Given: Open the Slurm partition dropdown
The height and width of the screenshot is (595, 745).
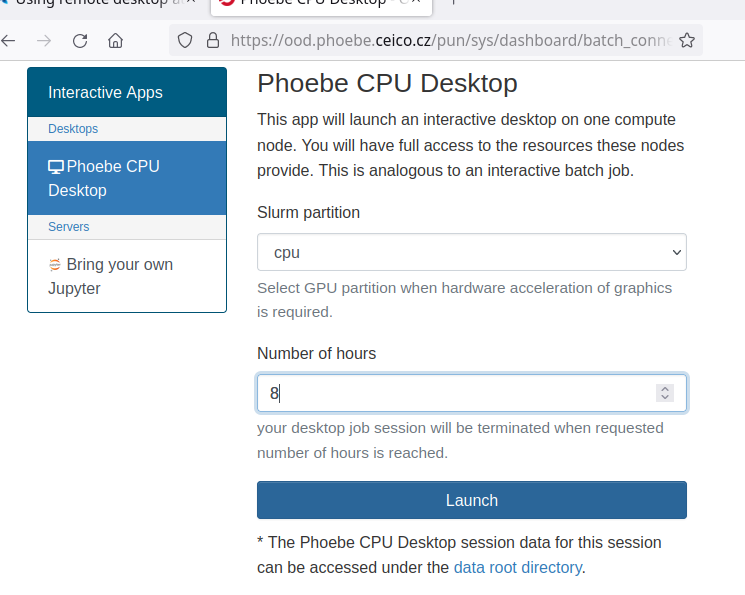Looking at the screenshot, I should click(472, 252).
